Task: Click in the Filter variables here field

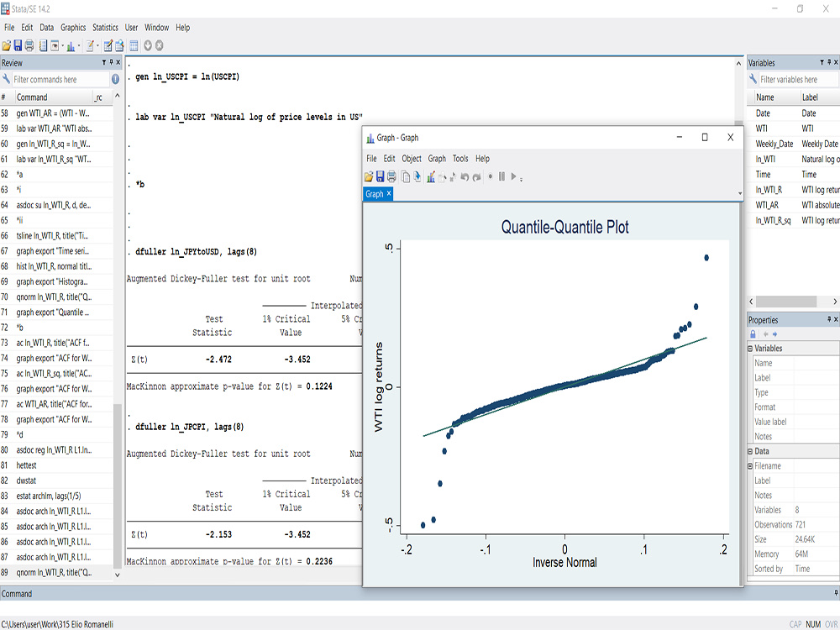Action: [x=798, y=79]
